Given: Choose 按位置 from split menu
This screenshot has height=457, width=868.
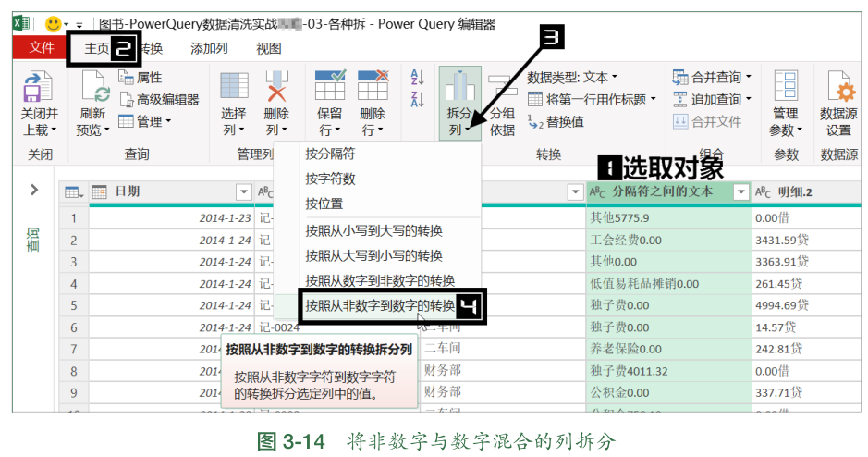Looking at the screenshot, I should point(324,204).
